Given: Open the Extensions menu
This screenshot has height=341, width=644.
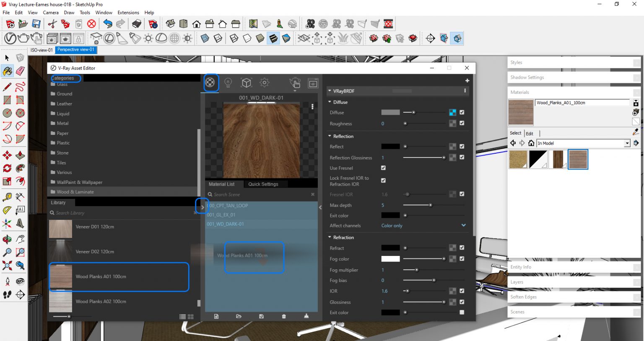Looking at the screenshot, I should tap(128, 12).
